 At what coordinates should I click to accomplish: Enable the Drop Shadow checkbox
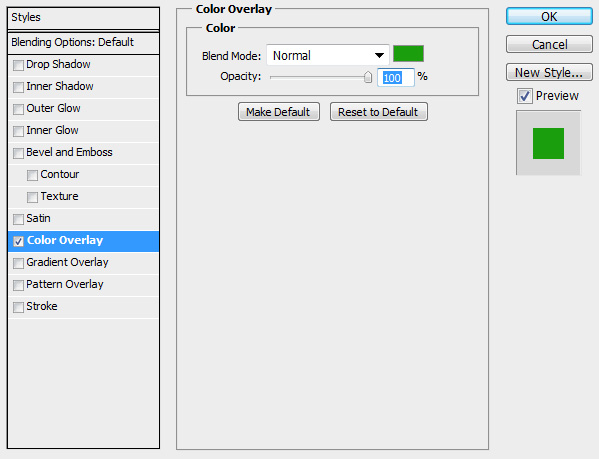pyautogui.click(x=18, y=65)
